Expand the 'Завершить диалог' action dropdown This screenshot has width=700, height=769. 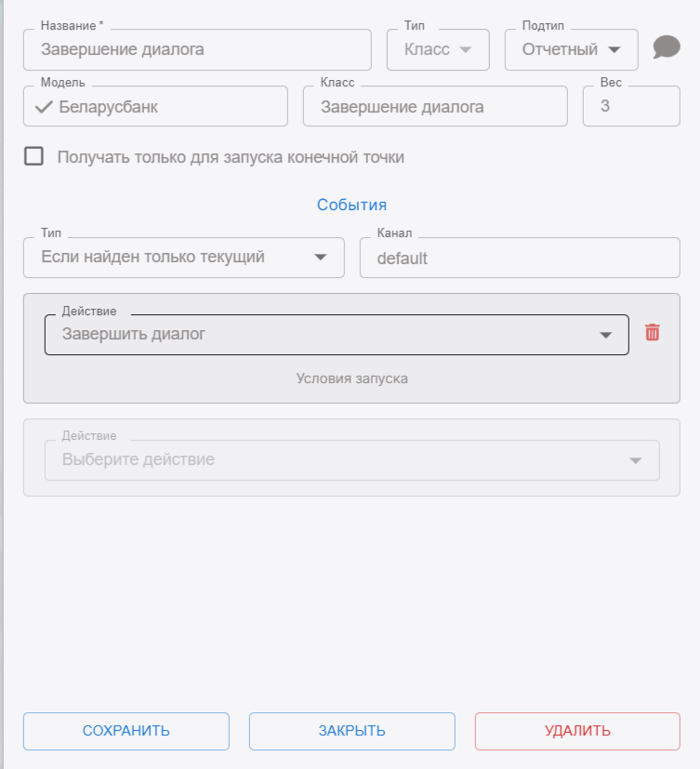click(336, 335)
